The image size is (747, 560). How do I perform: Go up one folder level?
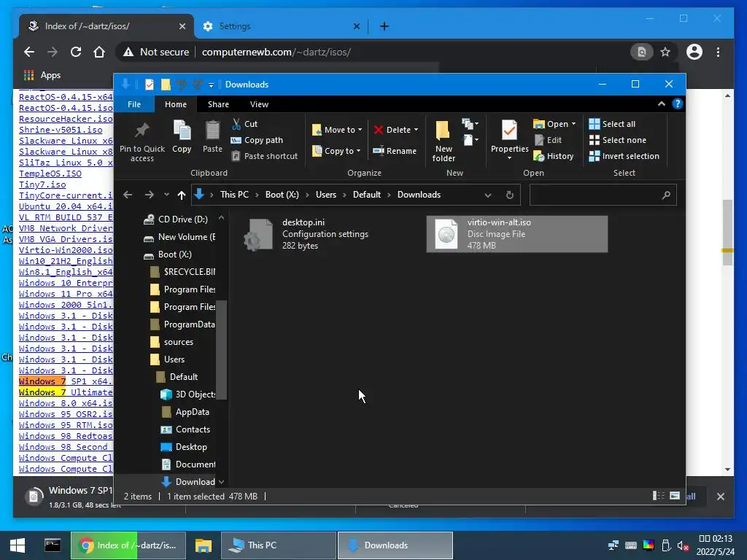[182, 195]
